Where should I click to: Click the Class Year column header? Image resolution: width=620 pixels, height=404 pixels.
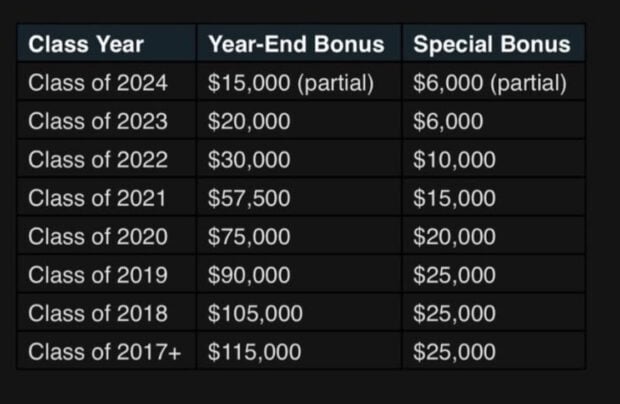coord(86,44)
